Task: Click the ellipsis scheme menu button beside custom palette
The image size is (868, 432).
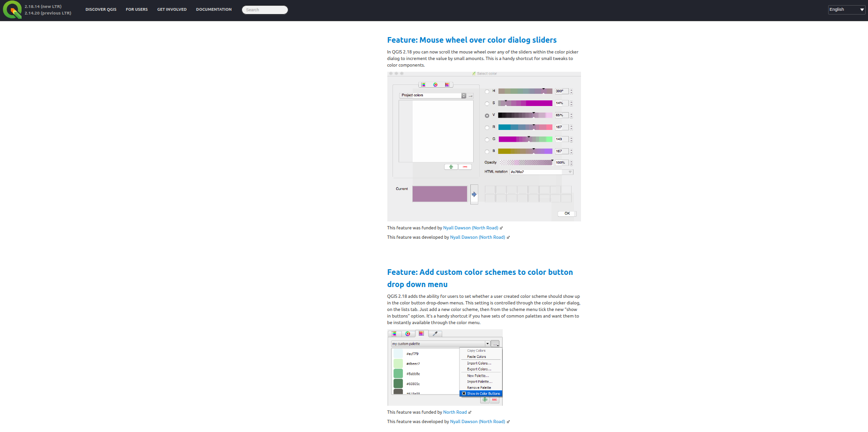Action: [495, 344]
